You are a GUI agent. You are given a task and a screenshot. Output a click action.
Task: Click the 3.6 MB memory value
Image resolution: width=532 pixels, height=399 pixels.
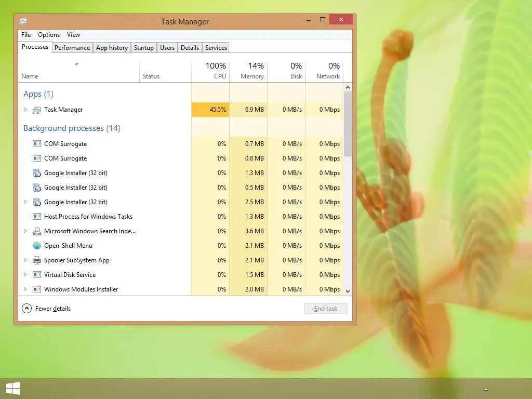point(255,231)
